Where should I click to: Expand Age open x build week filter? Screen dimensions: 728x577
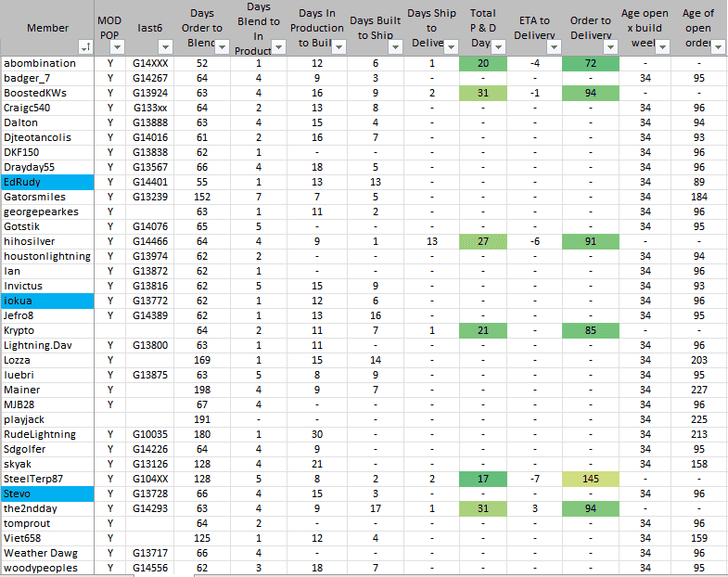click(662, 47)
